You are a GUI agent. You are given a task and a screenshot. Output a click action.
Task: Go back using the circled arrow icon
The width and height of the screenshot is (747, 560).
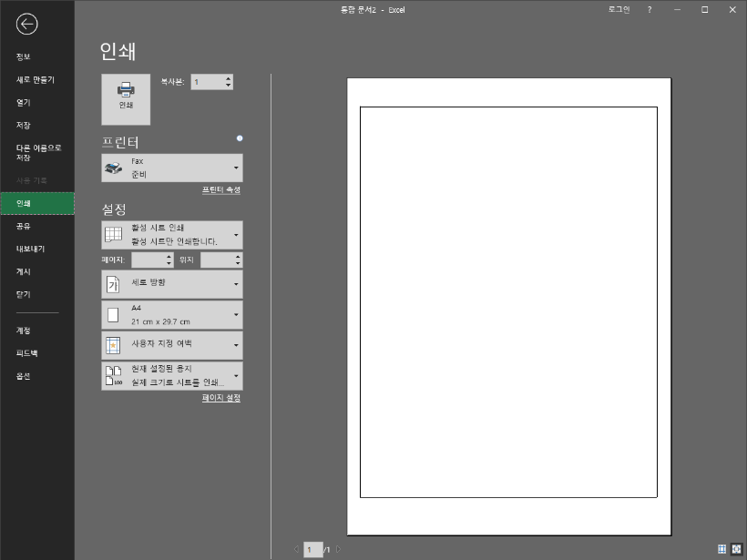(26, 24)
